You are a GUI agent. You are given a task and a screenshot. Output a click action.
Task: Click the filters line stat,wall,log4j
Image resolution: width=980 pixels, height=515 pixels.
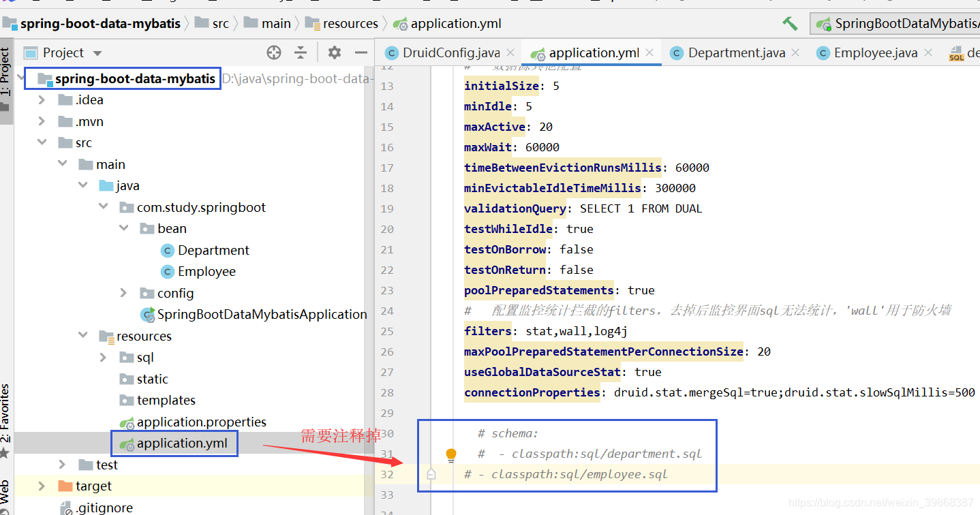click(546, 331)
